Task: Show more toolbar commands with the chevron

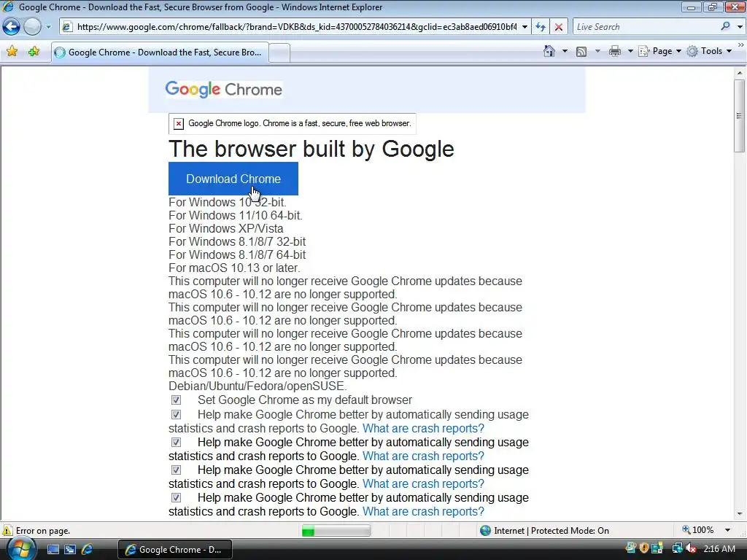Action: click(740, 44)
